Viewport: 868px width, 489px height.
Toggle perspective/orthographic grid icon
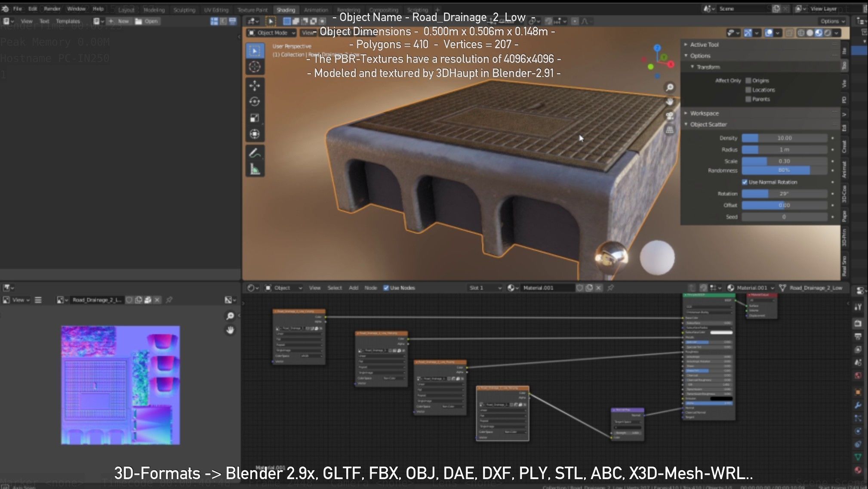670,130
